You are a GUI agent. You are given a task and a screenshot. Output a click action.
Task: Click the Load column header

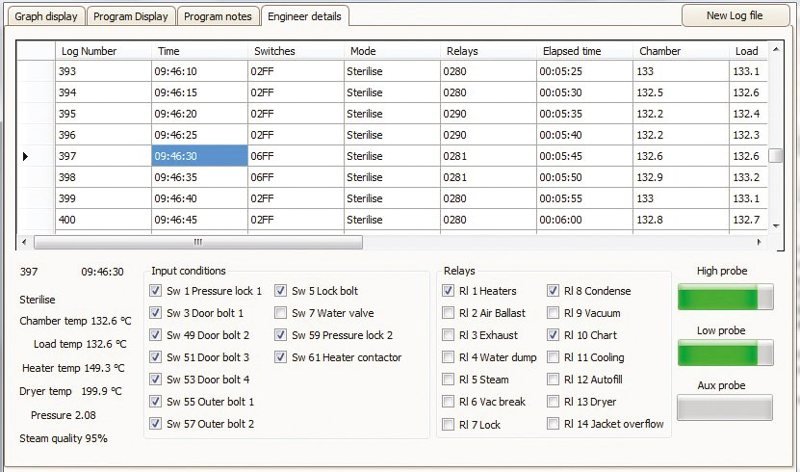(748, 51)
